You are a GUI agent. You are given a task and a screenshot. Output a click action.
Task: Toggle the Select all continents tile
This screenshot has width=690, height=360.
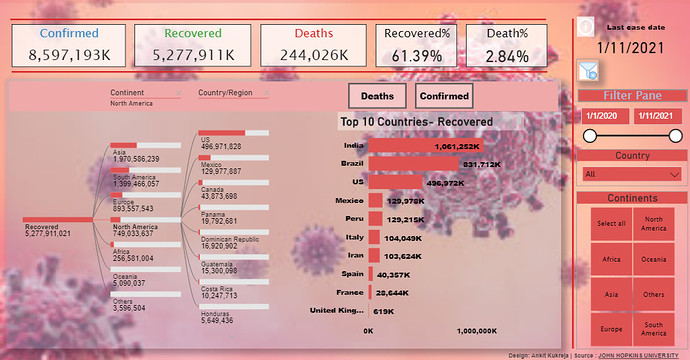611,224
